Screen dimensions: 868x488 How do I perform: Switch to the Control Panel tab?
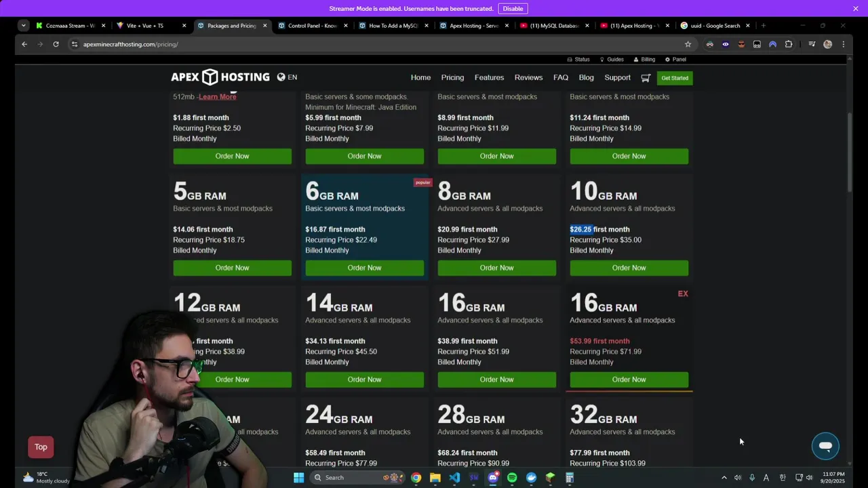pos(313,26)
